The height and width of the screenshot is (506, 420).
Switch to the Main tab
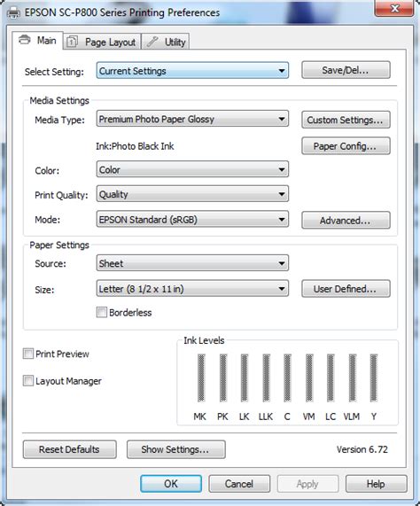(37, 41)
